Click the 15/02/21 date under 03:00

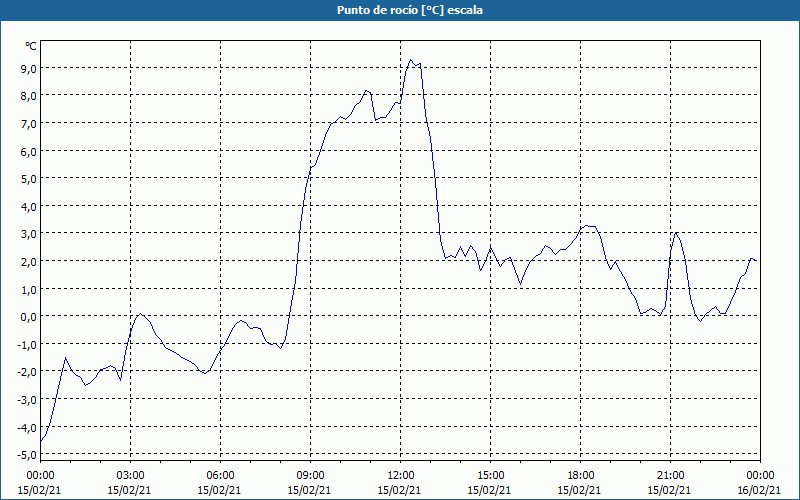pyautogui.click(x=130, y=490)
